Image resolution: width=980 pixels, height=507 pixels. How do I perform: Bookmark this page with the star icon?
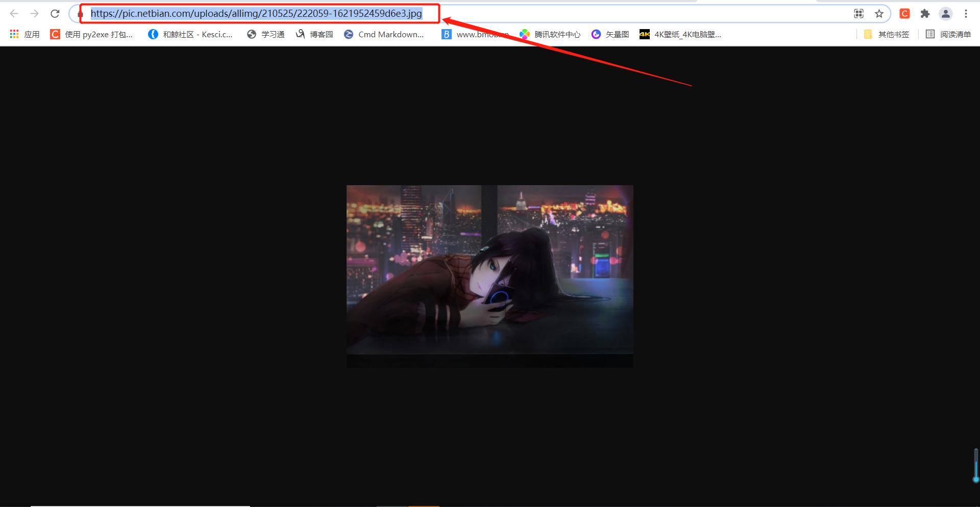pyautogui.click(x=879, y=14)
